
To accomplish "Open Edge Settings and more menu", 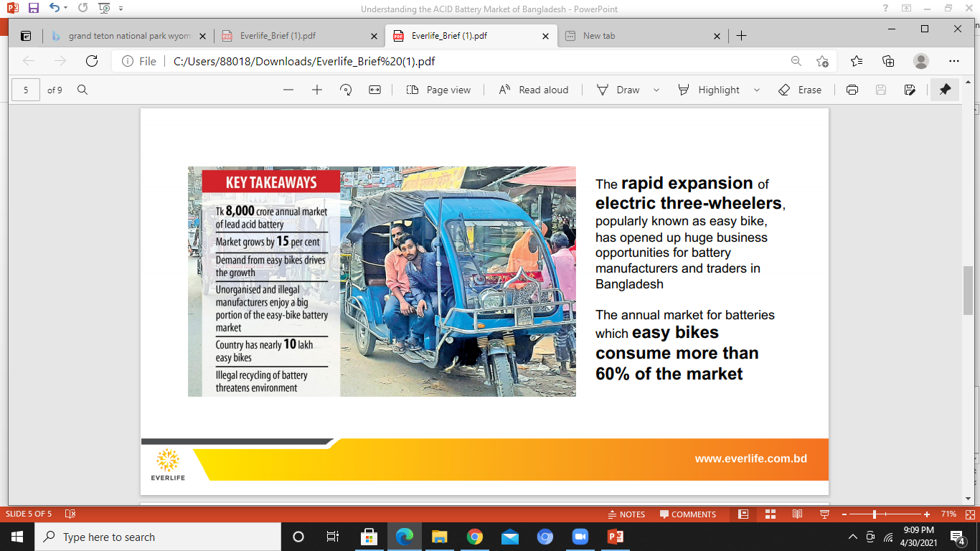I will pos(953,61).
